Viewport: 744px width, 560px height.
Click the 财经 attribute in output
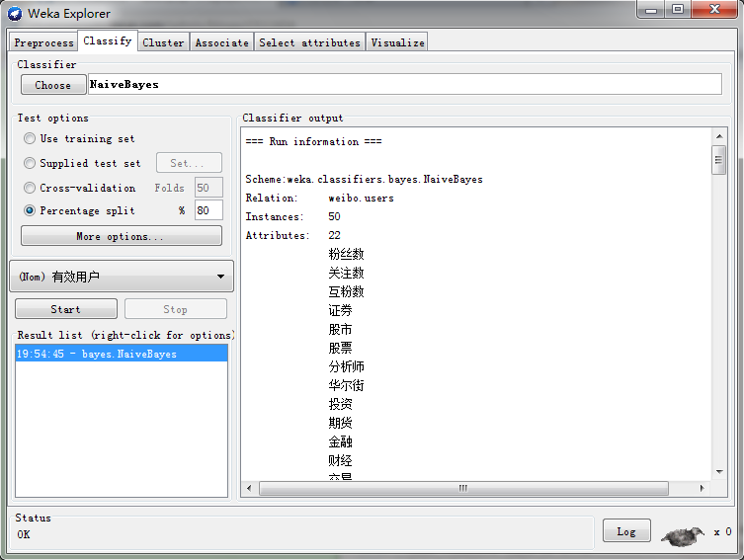340,460
